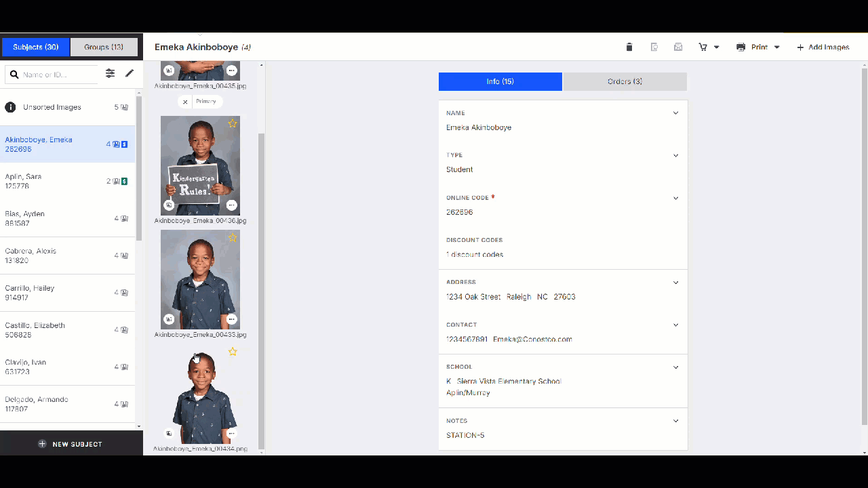Click the STATION-5 note text

pos(465,435)
